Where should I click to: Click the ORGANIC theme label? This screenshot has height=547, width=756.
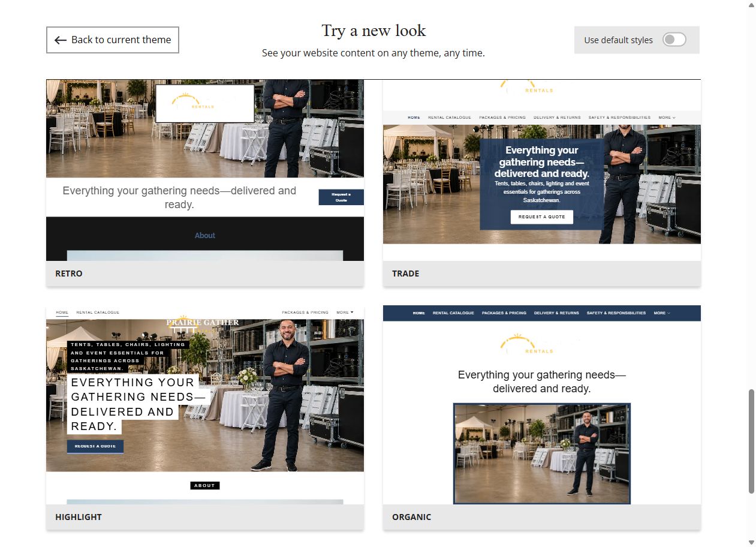pos(412,517)
